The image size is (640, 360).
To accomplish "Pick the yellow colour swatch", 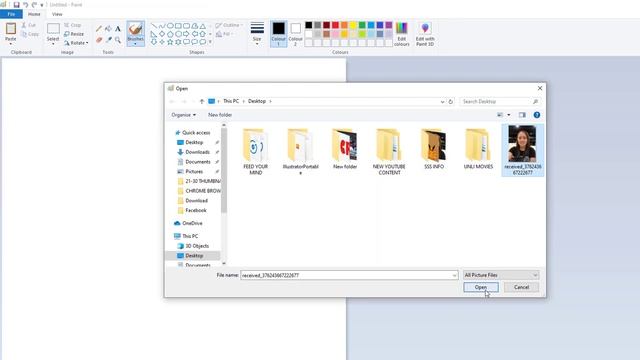I will (x=353, y=25).
